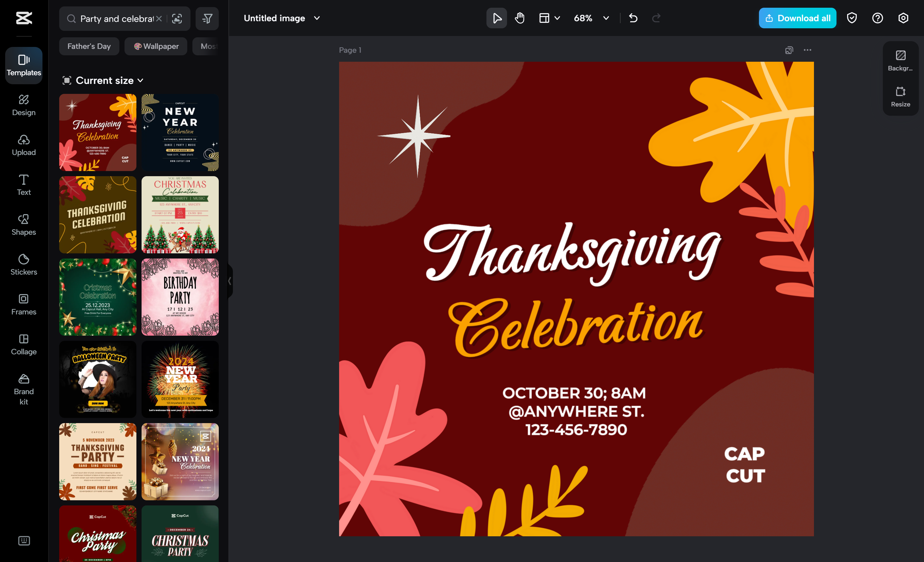Switch to the Text tab

point(23,185)
